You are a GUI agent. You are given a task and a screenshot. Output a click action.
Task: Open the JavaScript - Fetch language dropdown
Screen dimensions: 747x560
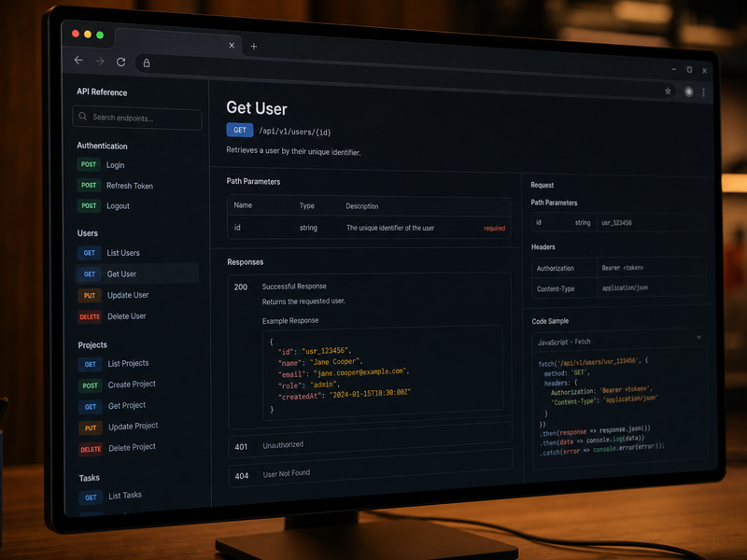click(619, 341)
